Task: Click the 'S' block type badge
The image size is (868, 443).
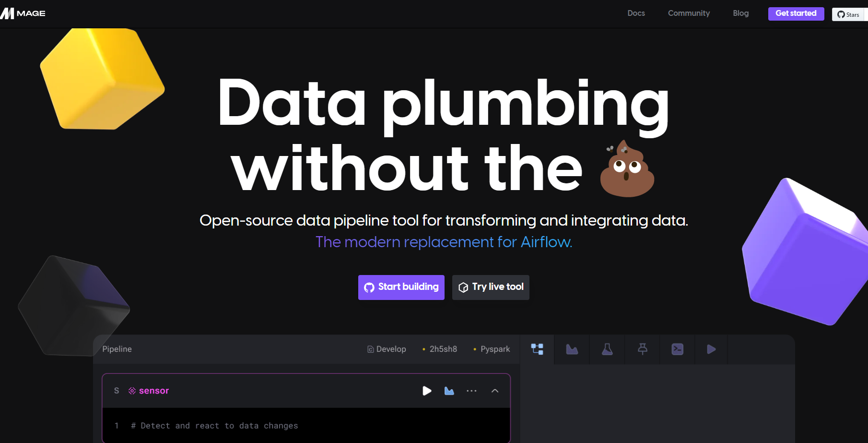Action: pos(117,391)
